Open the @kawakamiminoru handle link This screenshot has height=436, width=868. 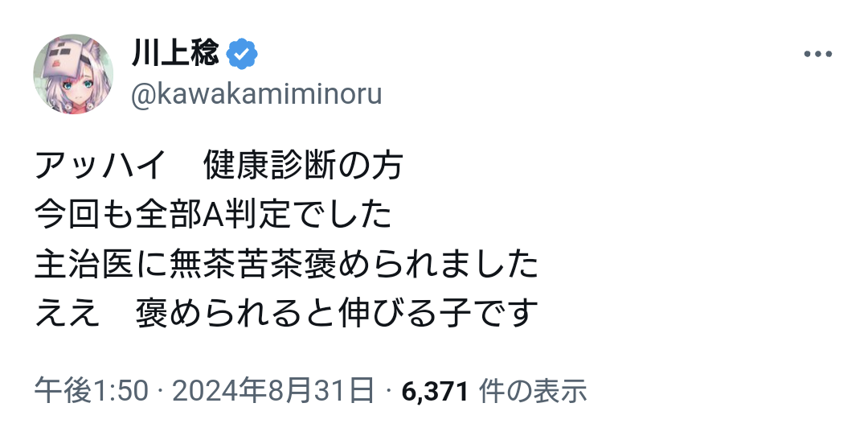(x=256, y=95)
